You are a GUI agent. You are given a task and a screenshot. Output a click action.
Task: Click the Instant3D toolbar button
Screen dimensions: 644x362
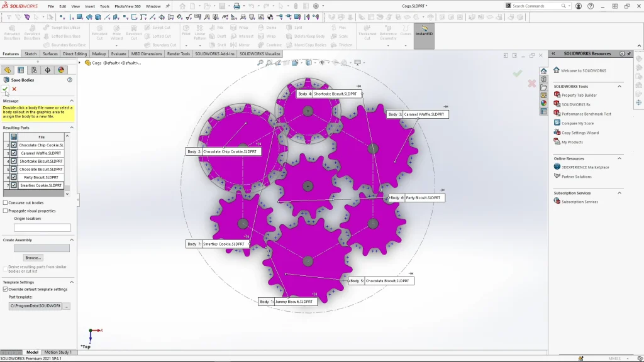tap(424, 31)
